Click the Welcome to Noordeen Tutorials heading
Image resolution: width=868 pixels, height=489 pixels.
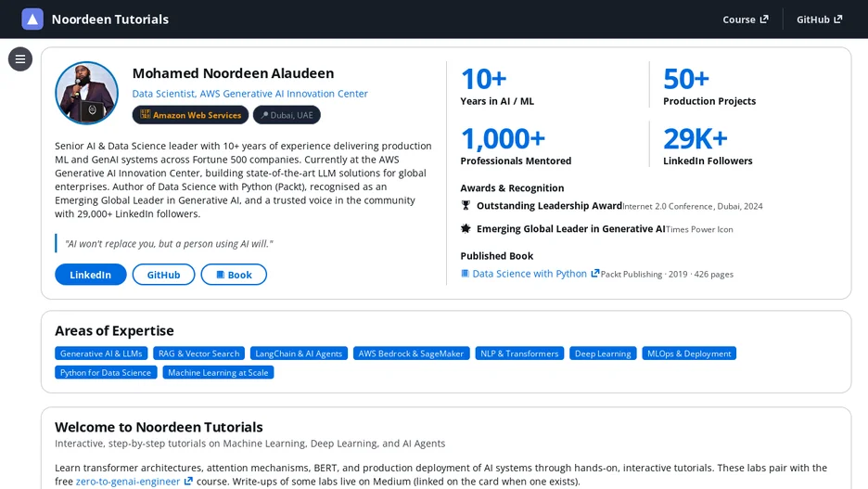[159, 427]
